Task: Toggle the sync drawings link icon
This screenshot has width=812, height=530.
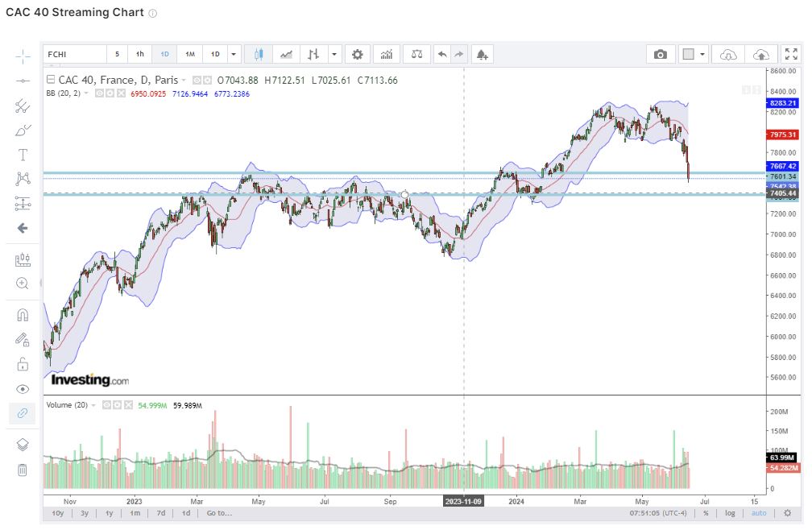Action: click(23, 413)
